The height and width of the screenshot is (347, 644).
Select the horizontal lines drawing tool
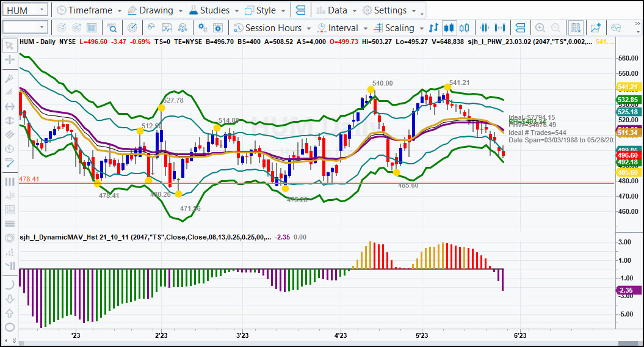[9, 224]
